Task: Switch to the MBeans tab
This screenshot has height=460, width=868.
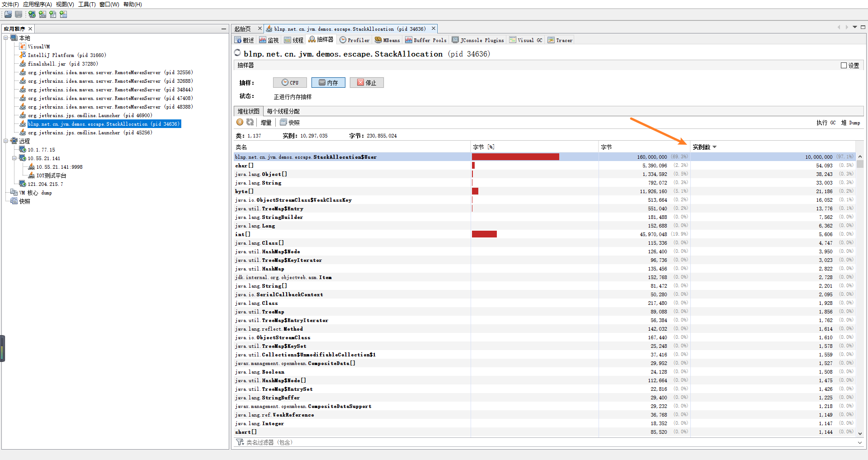Action: 387,40
